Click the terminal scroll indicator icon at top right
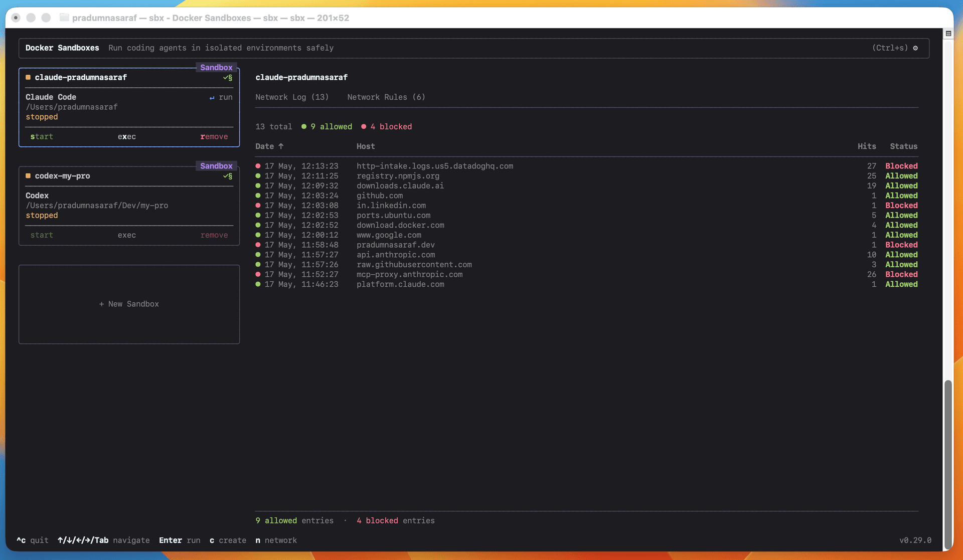This screenshot has width=963, height=560. tap(948, 34)
